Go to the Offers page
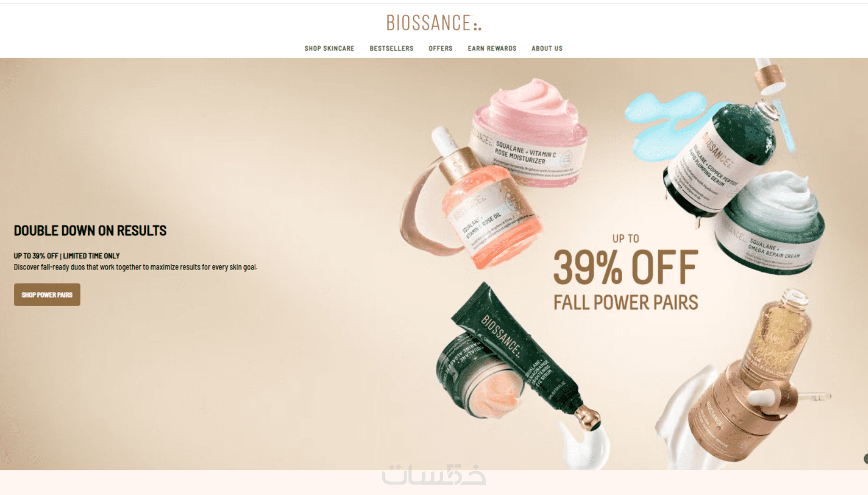This screenshot has height=495, width=868. pyautogui.click(x=441, y=48)
